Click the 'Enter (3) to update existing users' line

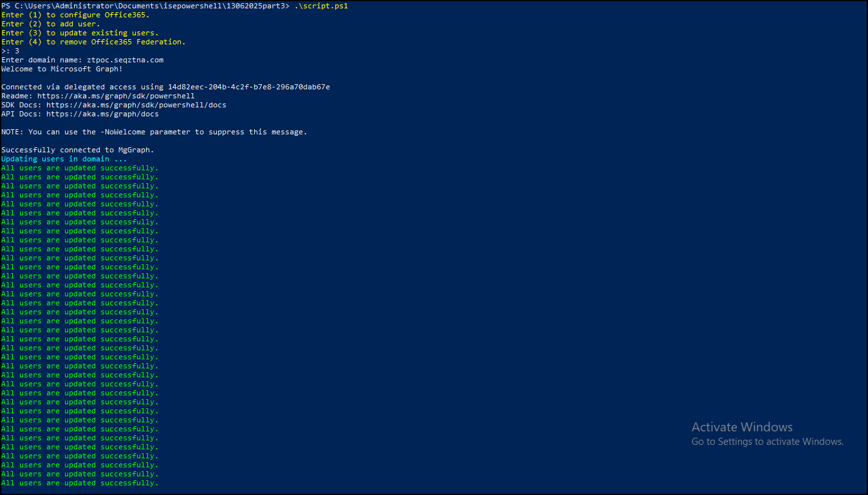tap(80, 33)
